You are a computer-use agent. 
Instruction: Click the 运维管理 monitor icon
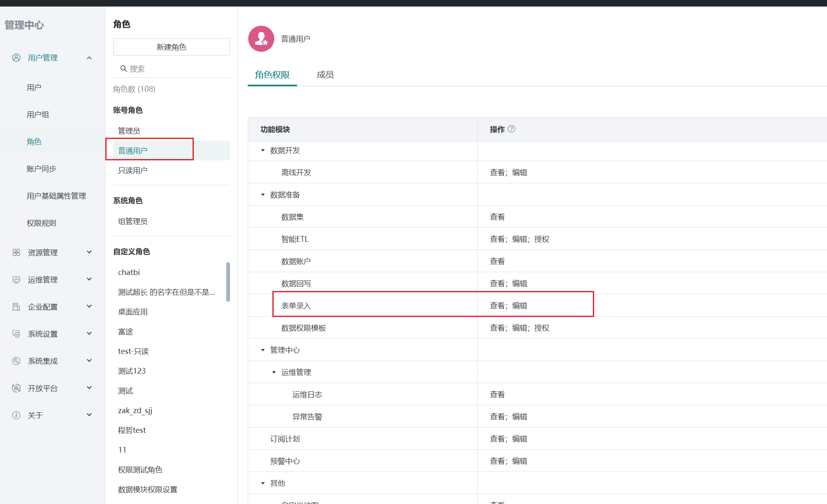point(16,280)
